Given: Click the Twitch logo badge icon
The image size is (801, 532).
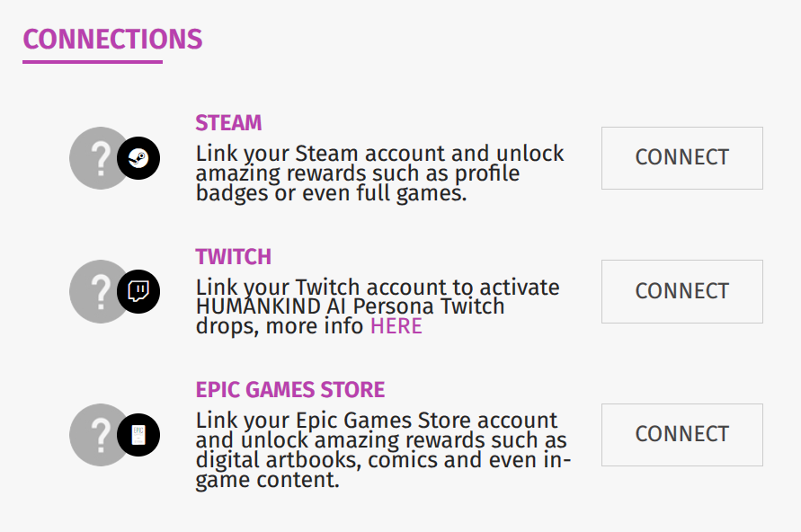Looking at the screenshot, I should click(138, 292).
